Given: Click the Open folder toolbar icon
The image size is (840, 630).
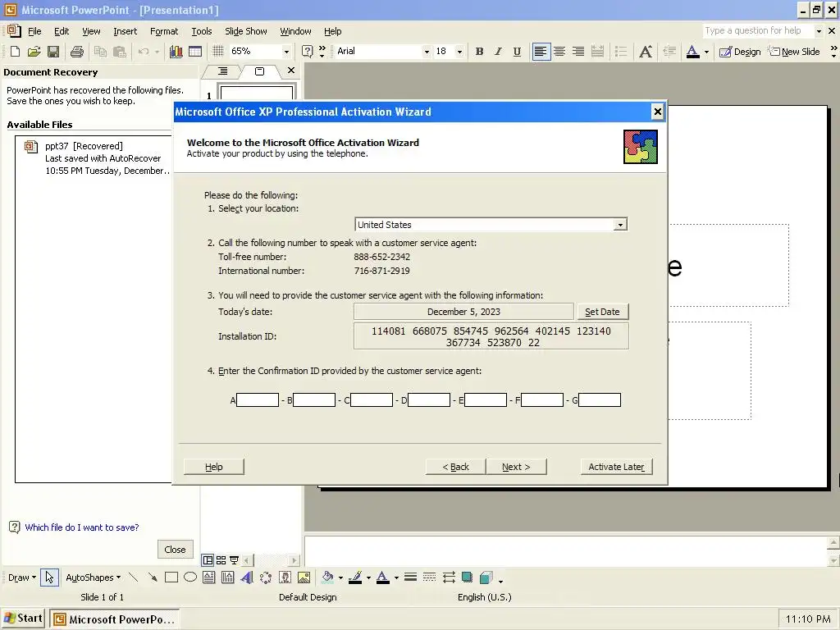Looking at the screenshot, I should 34,52.
